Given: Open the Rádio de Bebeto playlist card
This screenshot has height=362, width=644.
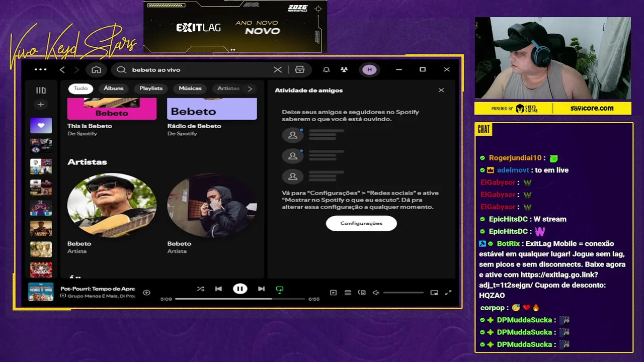Looking at the screenshot, I should pos(212,117).
